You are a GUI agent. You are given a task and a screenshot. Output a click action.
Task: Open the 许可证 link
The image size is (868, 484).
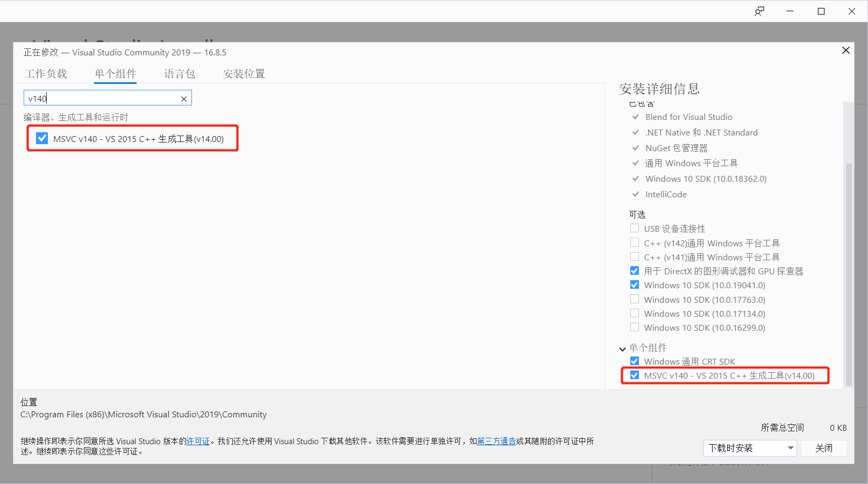(x=198, y=441)
